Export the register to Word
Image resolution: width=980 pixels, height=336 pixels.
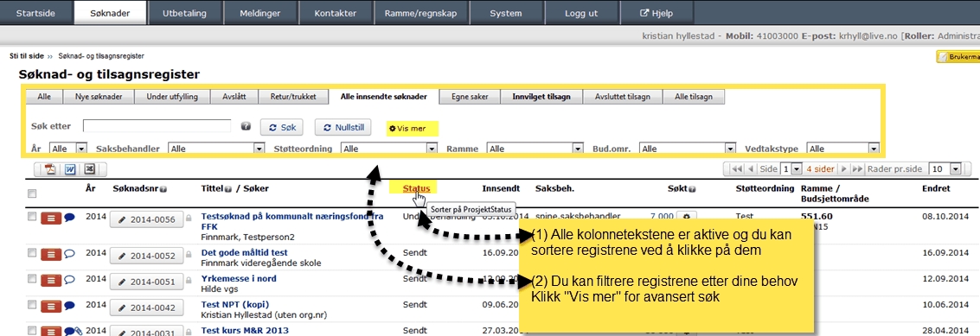click(70, 169)
